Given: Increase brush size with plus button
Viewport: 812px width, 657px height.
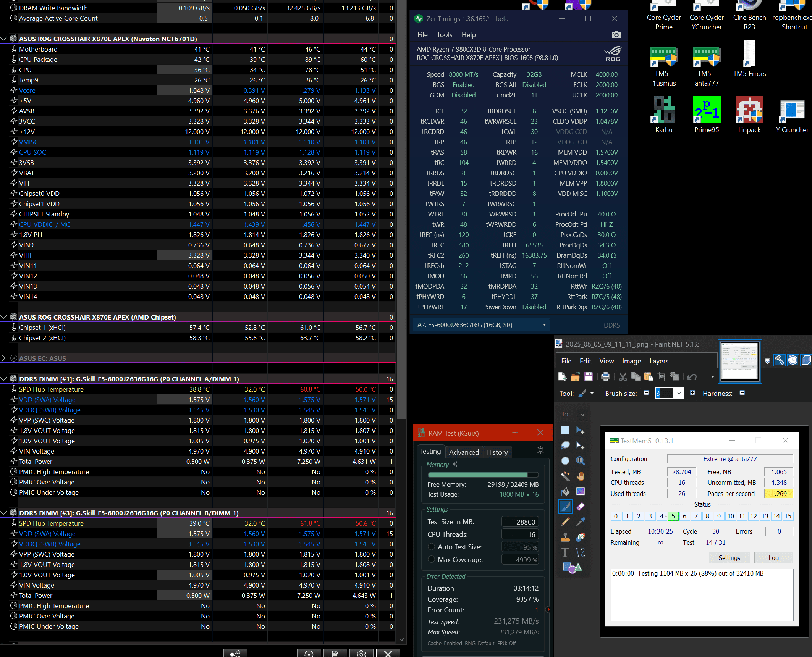Looking at the screenshot, I should coord(692,393).
